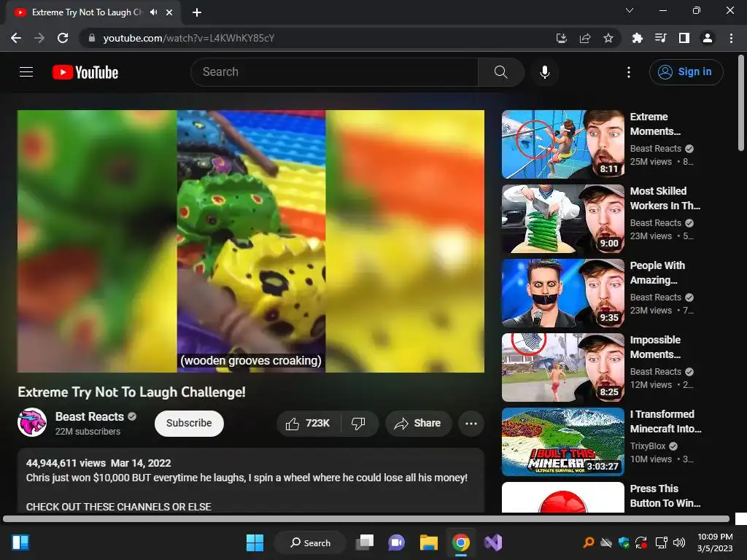Viewport: 747px width, 560px height.
Task: Open the Windows Start menu
Action: coord(255,542)
